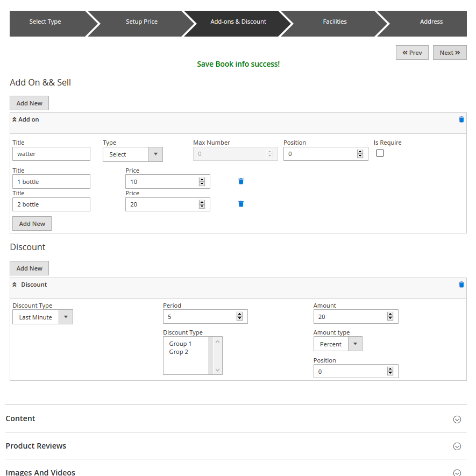The width and height of the screenshot is (476, 476).
Task: Open the add-on Type Select dropdown
Action: tap(132, 154)
